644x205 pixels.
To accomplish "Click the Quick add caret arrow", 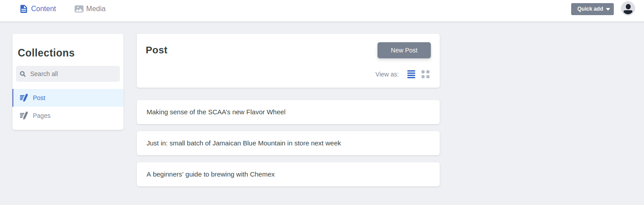I will point(608,9).
